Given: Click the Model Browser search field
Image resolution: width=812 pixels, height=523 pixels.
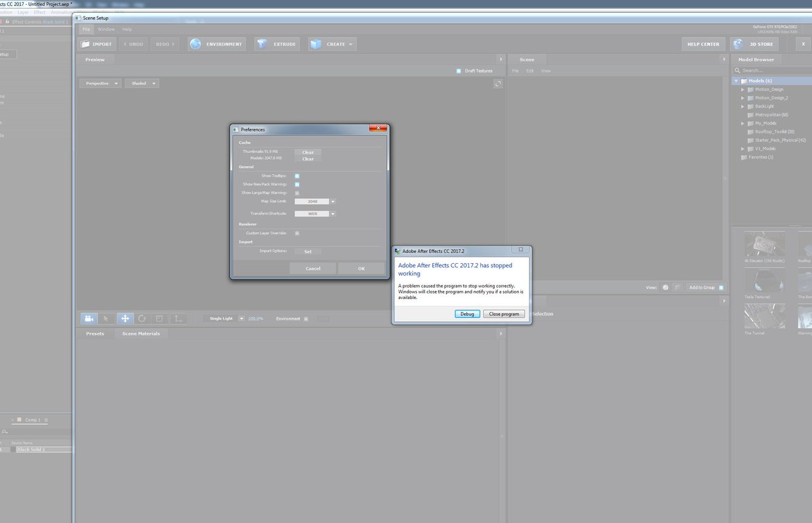Looking at the screenshot, I should [771, 70].
